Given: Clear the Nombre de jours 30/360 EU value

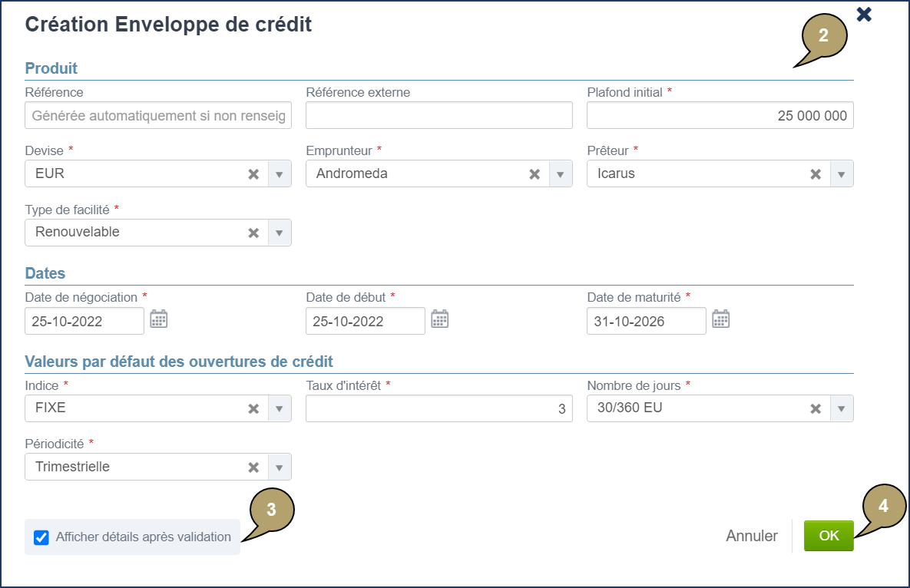Looking at the screenshot, I should point(816,409).
